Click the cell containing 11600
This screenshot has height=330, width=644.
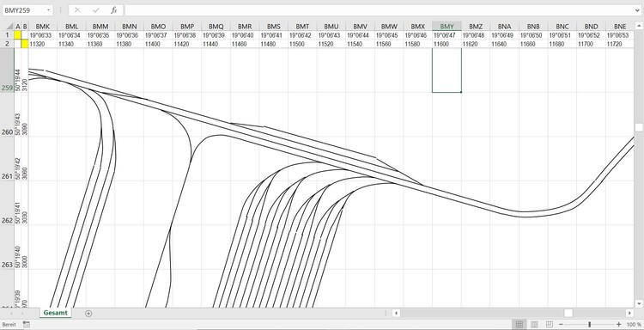pos(447,44)
